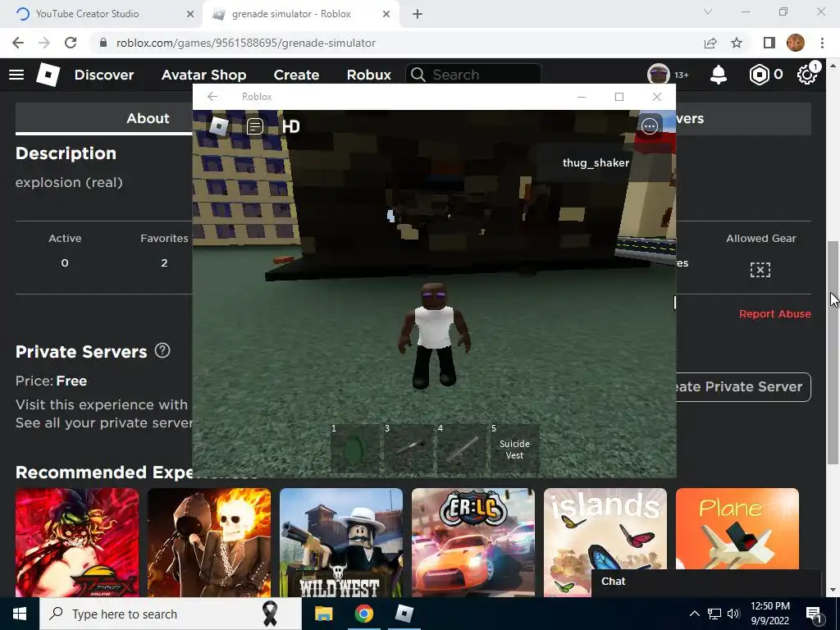Open the Roblox hamburger navigation menu
The height and width of the screenshot is (630, 840).
(16, 75)
